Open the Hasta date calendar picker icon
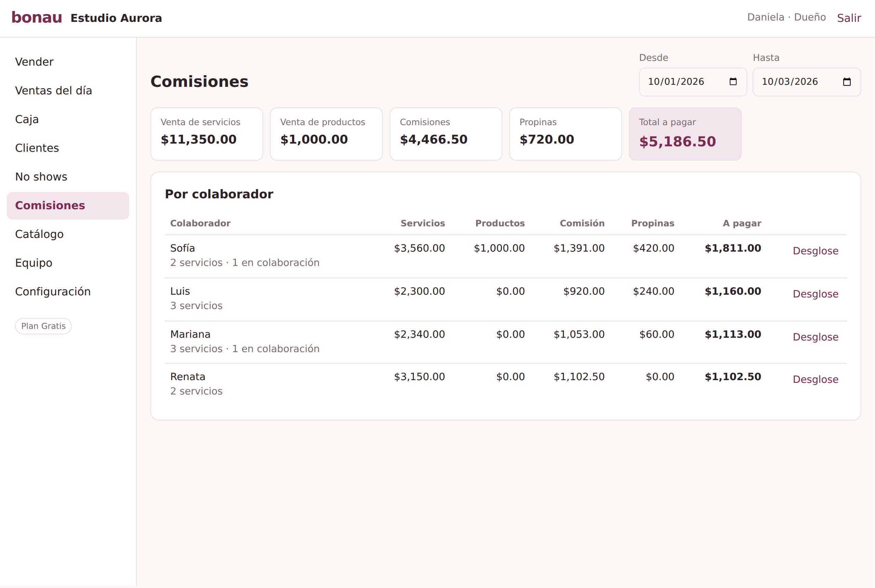 click(x=847, y=82)
